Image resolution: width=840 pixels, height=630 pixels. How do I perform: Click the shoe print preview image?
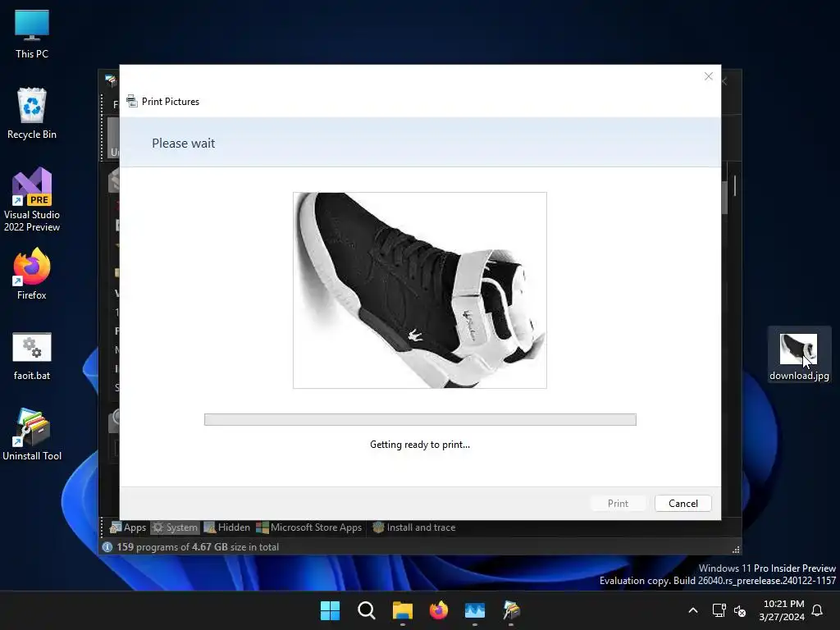coord(419,290)
